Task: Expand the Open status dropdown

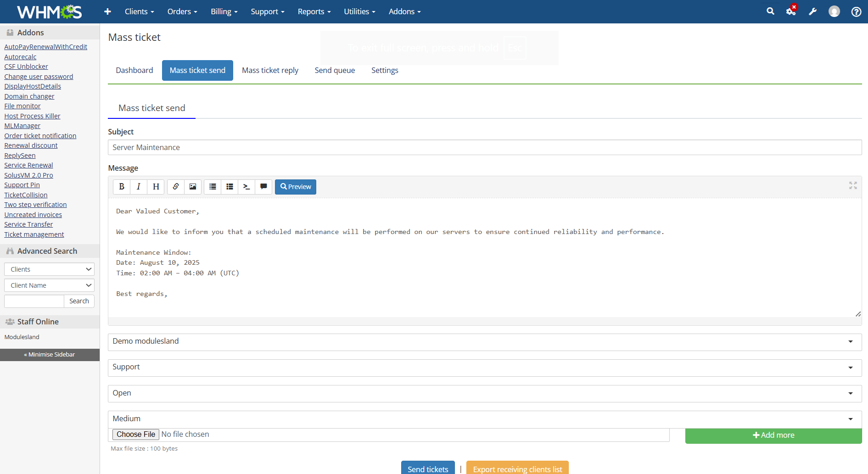Action: [x=485, y=393]
